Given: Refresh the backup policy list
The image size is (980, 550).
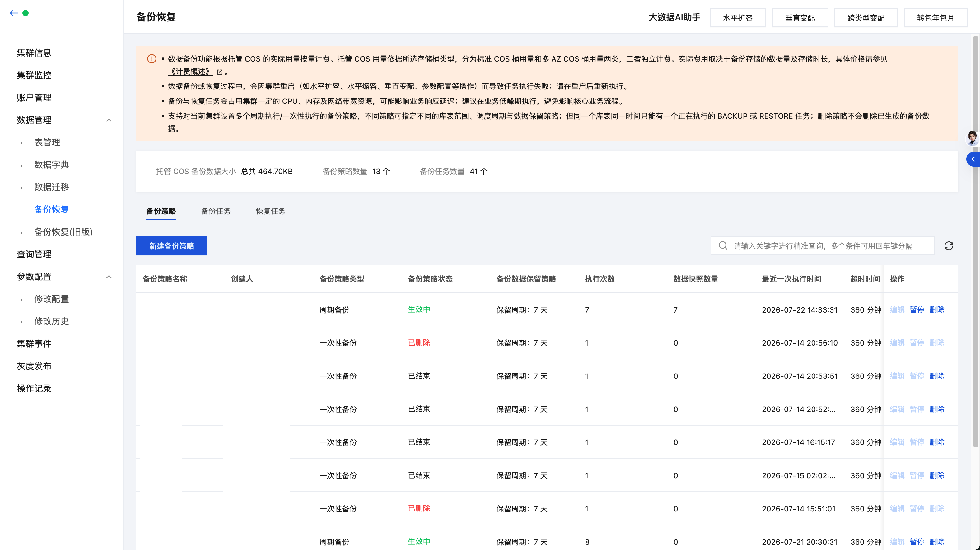Looking at the screenshot, I should click(x=949, y=246).
